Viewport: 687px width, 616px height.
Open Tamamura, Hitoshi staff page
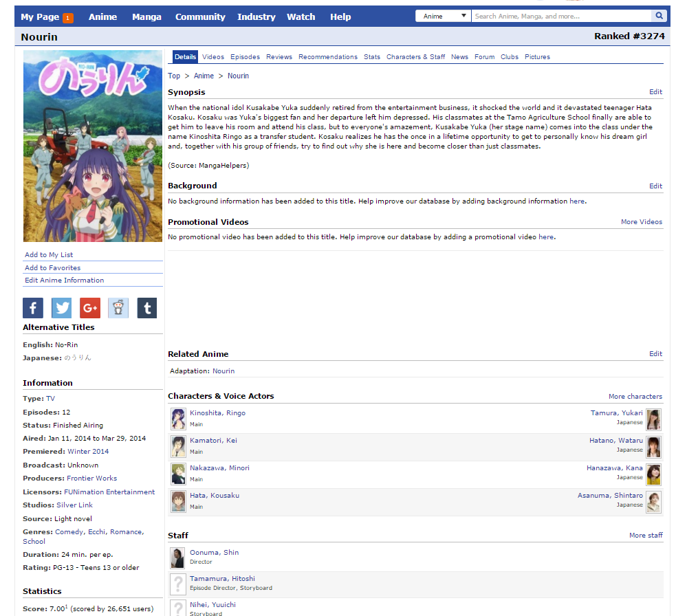tap(222, 579)
